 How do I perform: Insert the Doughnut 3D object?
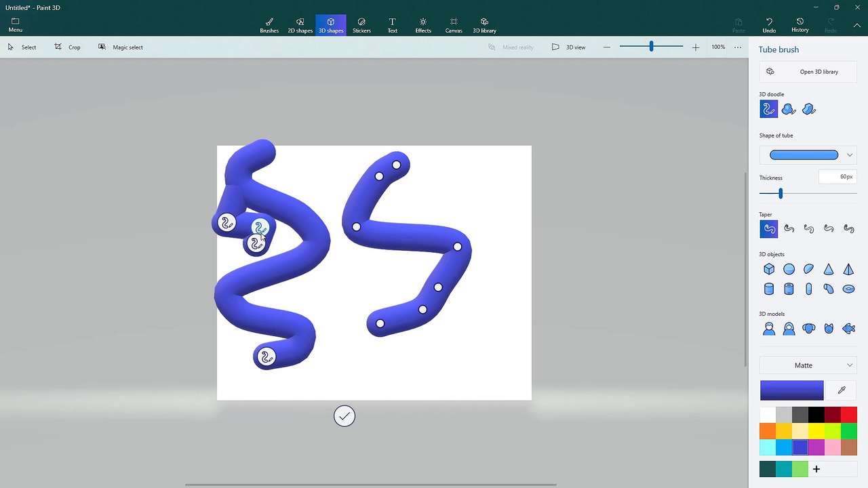848,289
